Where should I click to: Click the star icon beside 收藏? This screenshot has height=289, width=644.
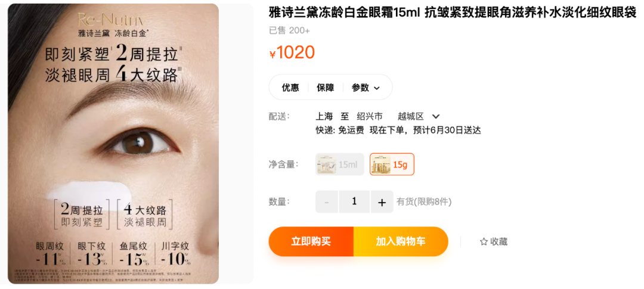tap(484, 242)
